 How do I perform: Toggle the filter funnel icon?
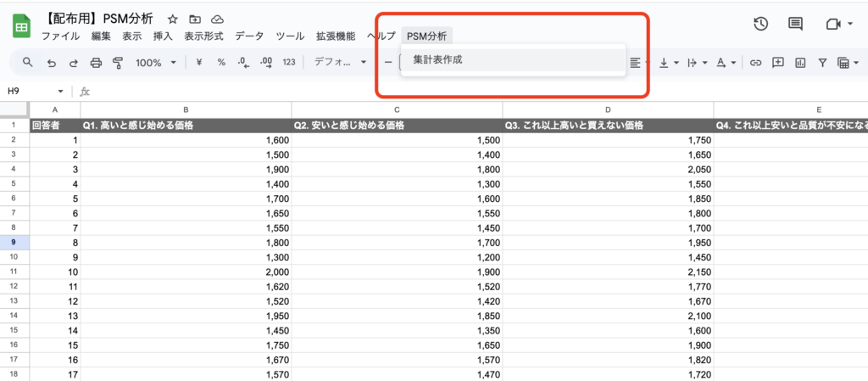pos(821,63)
